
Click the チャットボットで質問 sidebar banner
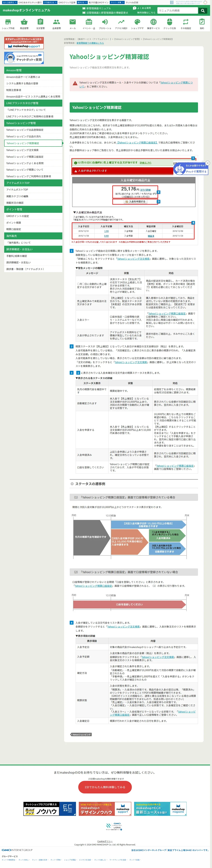pyautogui.click(x=24, y=58)
